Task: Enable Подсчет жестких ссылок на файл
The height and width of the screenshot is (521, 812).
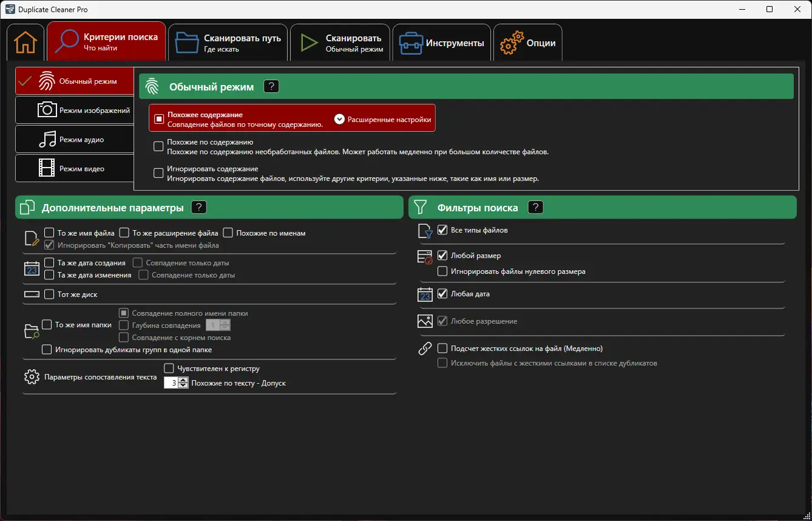Action: tap(442, 349)
